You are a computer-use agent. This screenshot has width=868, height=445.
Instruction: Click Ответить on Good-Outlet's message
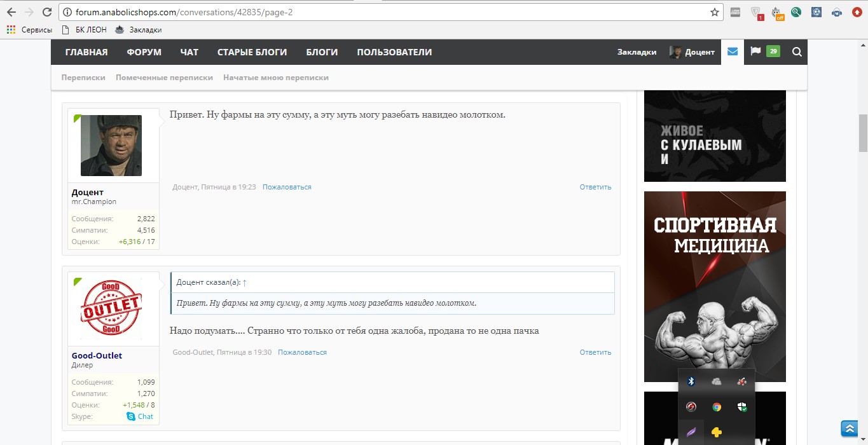(x=595, y=352)
